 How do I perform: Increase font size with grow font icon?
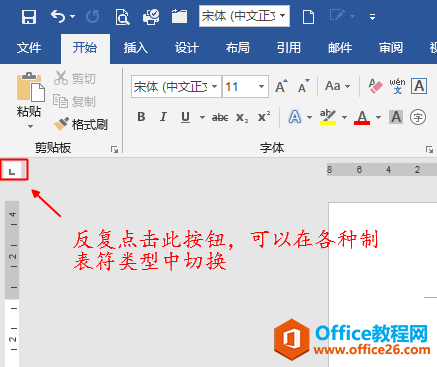point(281,86)
